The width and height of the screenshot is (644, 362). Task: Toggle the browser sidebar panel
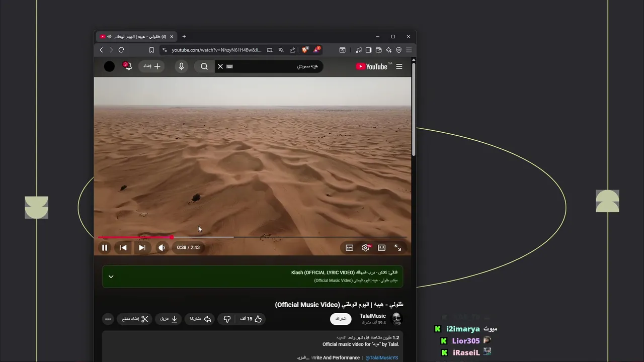pyautogui.click(x=368, y=50)
